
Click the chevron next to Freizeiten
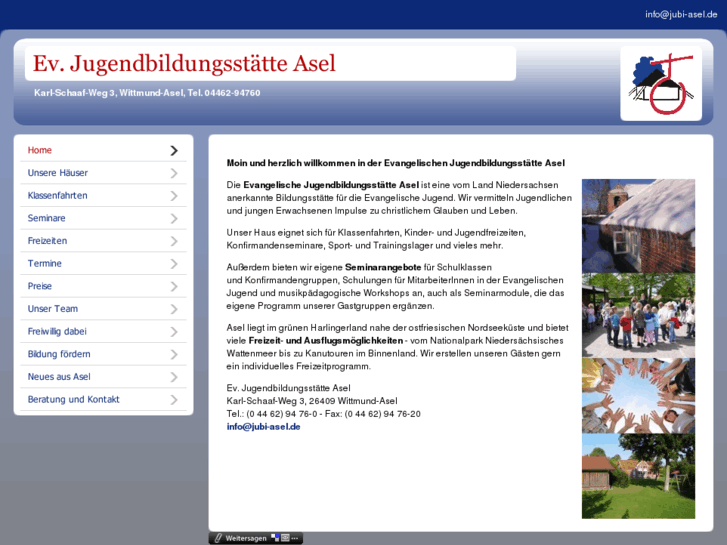click(174, 241)
